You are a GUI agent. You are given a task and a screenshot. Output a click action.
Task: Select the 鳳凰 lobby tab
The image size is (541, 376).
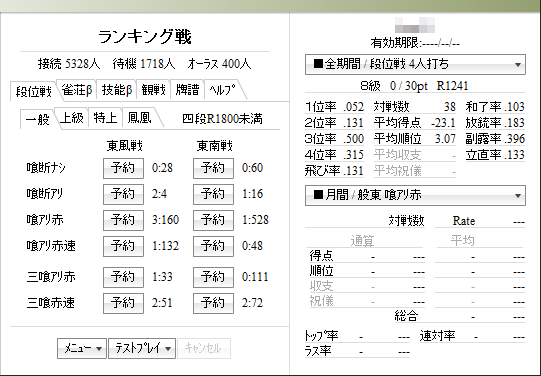pyautogui.click(x=140, y=118)
